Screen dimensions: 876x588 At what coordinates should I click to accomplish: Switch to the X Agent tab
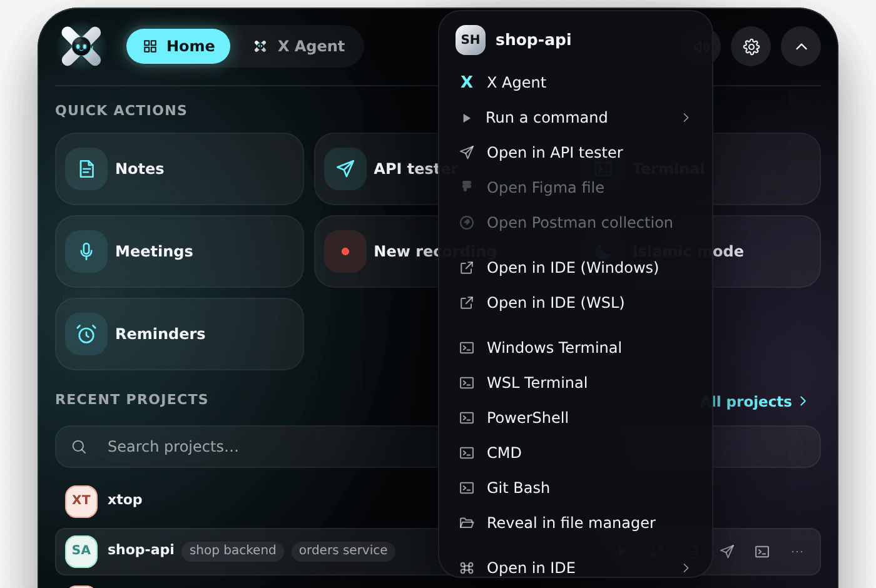point(299,46)
